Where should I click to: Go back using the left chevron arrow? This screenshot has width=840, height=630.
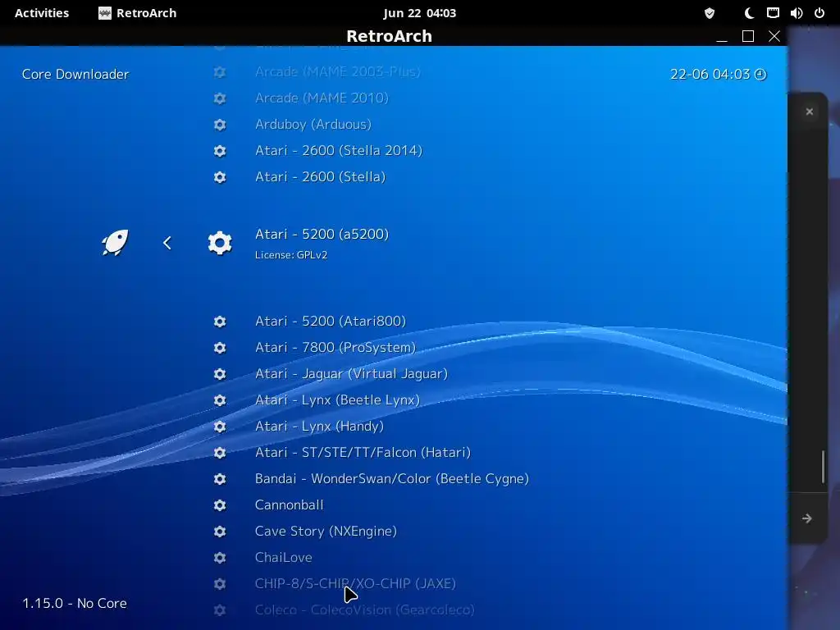pos(167,243)
